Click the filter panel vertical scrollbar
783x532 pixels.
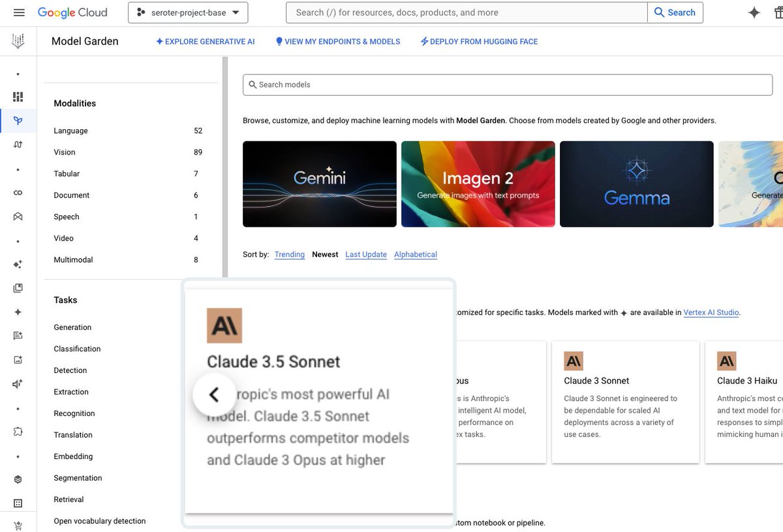(225, 168)
